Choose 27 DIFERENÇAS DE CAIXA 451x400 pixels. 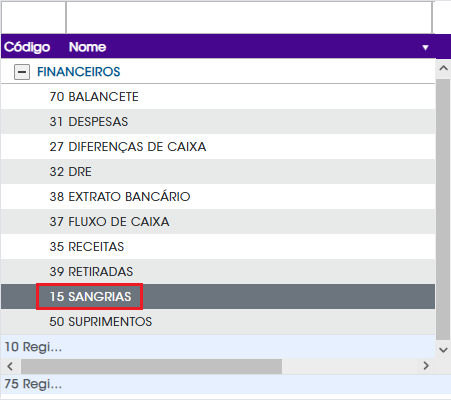218,147
